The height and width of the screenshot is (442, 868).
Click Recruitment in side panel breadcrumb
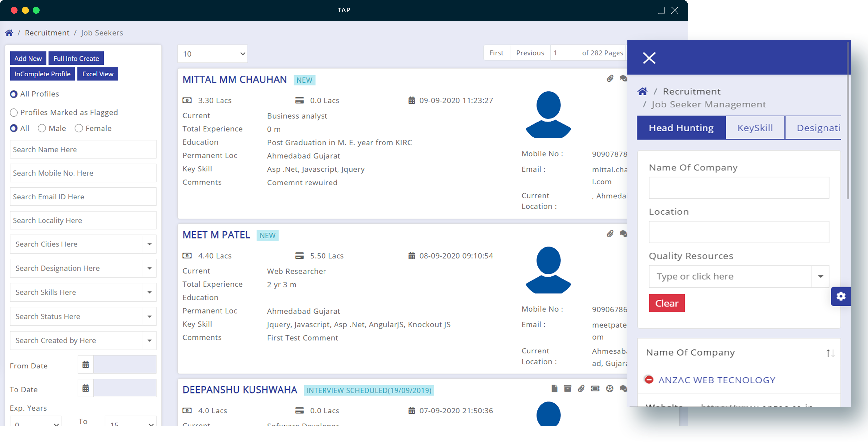(x=691, y=91)
